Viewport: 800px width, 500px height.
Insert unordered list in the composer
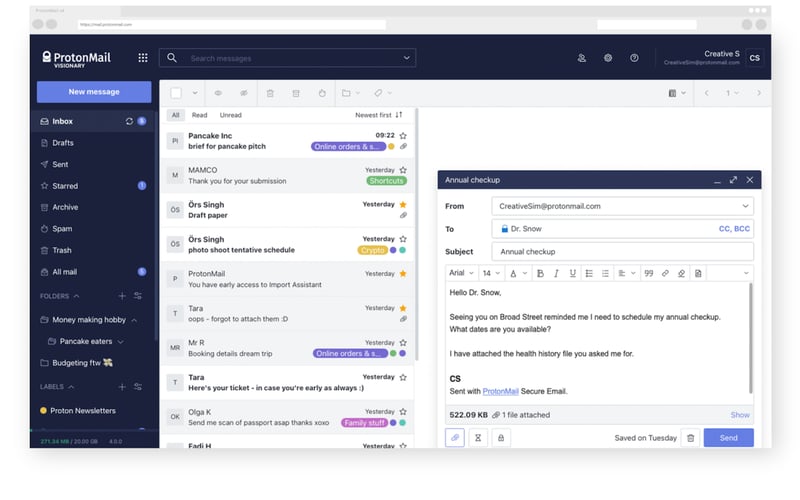click(589, 273)
